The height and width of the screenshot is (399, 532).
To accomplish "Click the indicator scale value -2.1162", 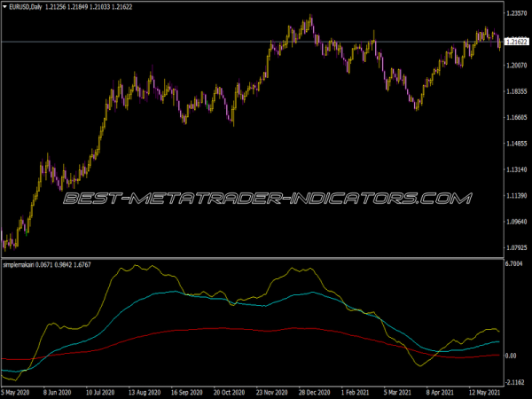I will click(514, 381).
